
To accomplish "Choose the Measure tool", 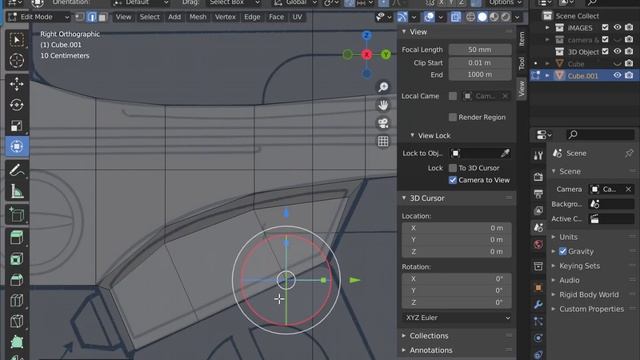I will point(17,191).
